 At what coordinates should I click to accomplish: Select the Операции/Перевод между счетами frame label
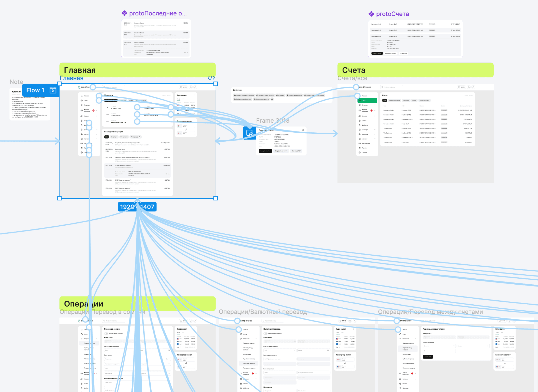430,312
